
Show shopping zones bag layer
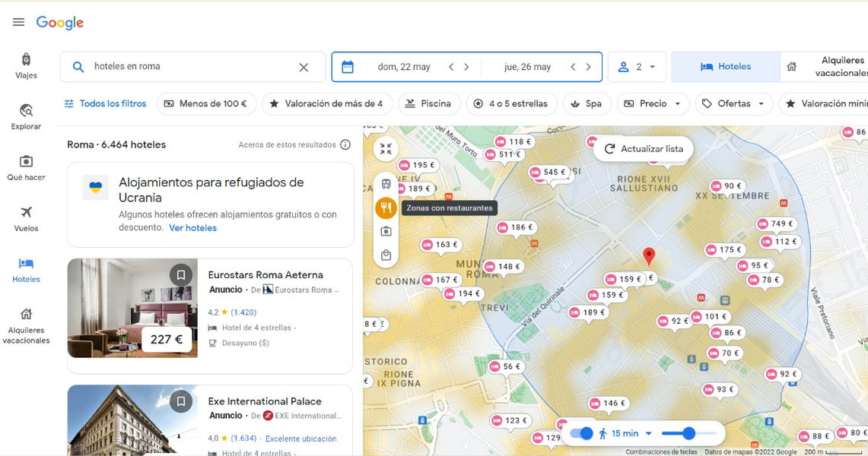pyautogui.click(x=386, y=255)
